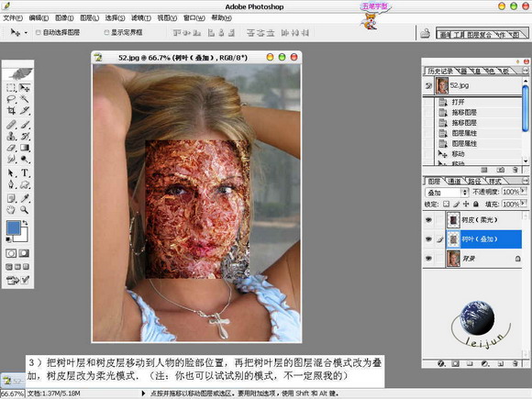Select the Magic Wand tool
Viewport: 532px width, 399px height.
coord(25,99)
